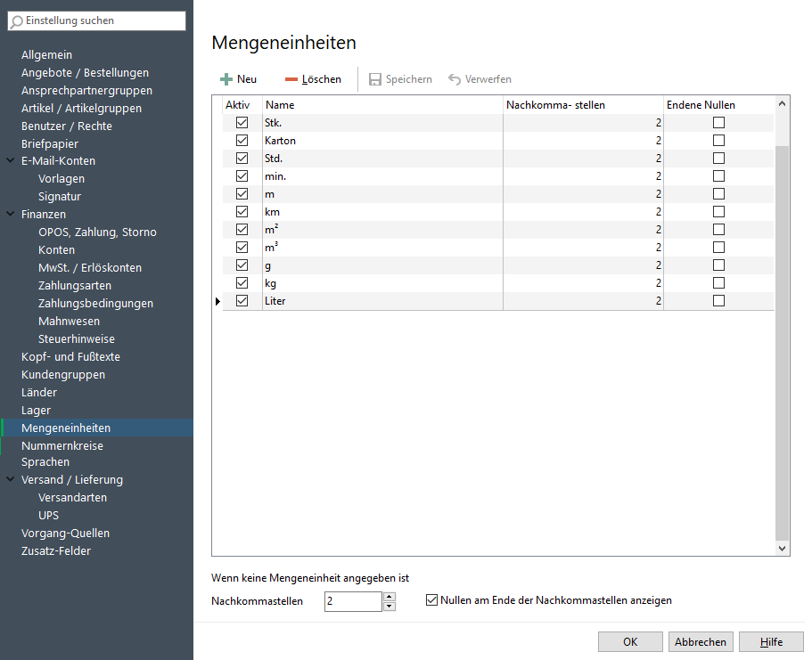Toggle Nullen am Ende der Nachkommastellen anzeigen
The image size is (812, 660).
click(433, 600)
